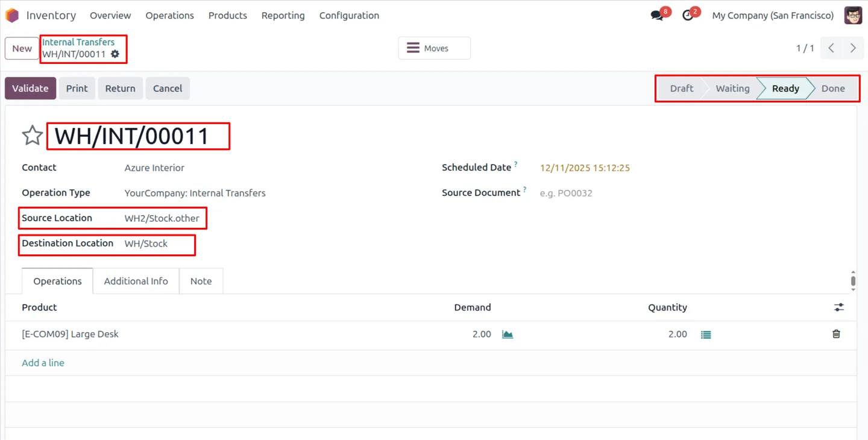
Task: Click the Odoo Inventory app logo
Action: click(12, 15)
